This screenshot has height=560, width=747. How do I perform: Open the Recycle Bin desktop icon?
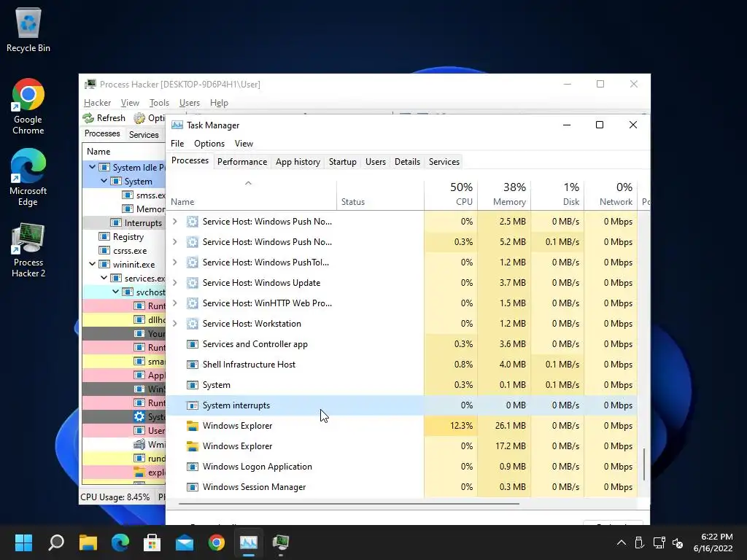(x=28, y=29)
